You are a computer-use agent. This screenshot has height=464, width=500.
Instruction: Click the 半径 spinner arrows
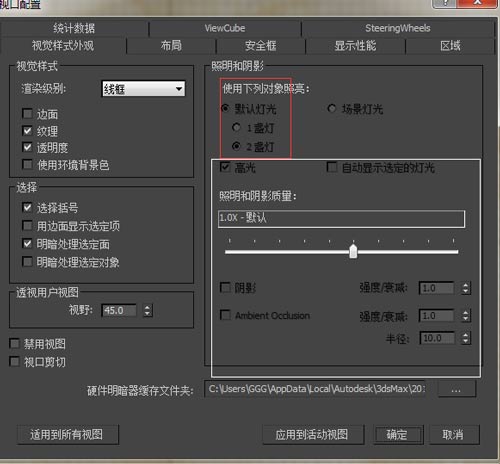466,338
